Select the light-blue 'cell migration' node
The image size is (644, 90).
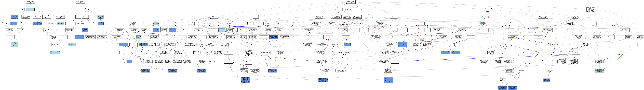point(222,30)
